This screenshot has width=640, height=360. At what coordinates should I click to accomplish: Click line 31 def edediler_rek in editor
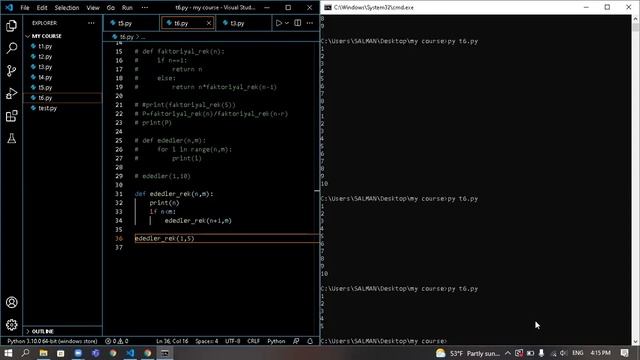[174, 194]
